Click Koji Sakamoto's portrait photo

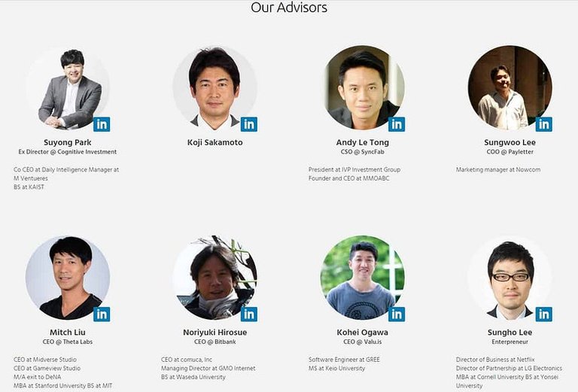(x=214, y=88)
